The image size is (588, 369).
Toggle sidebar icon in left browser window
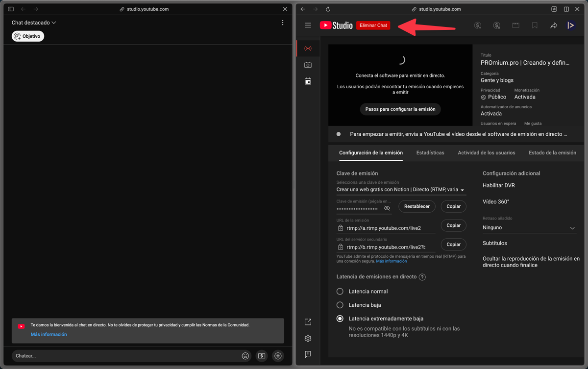click(x=11, y=9)
